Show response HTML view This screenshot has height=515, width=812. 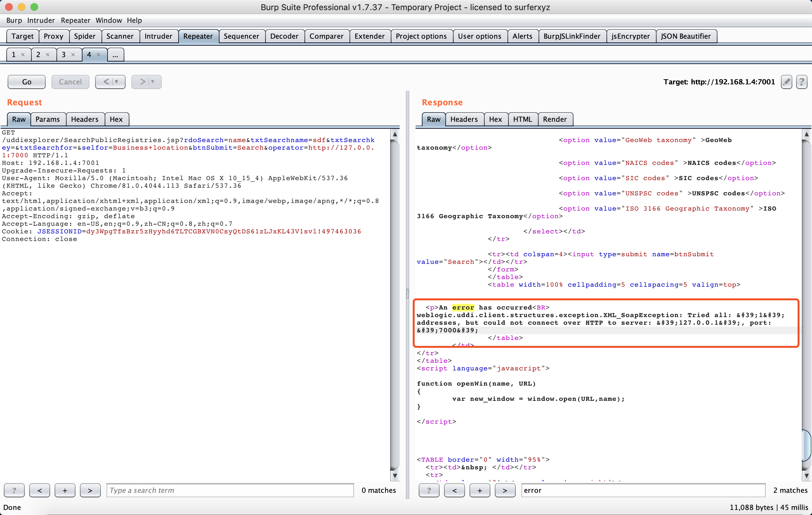point(523,119)
